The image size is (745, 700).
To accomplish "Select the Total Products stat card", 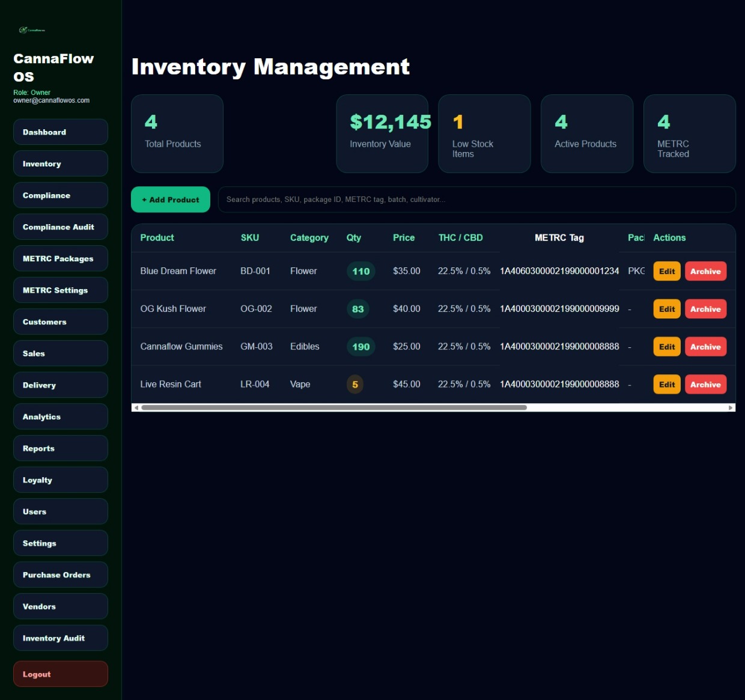I will [177, 133].
